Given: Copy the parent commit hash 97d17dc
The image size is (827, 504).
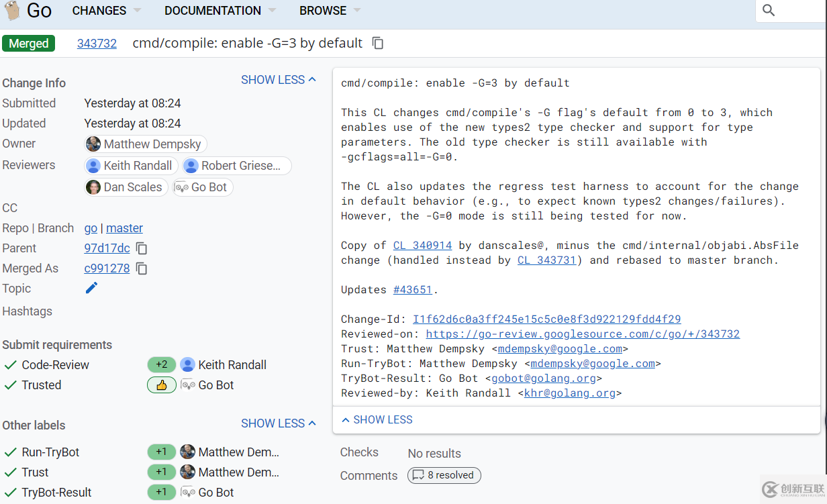Looking at the screenshot, I should click(142, 248).
